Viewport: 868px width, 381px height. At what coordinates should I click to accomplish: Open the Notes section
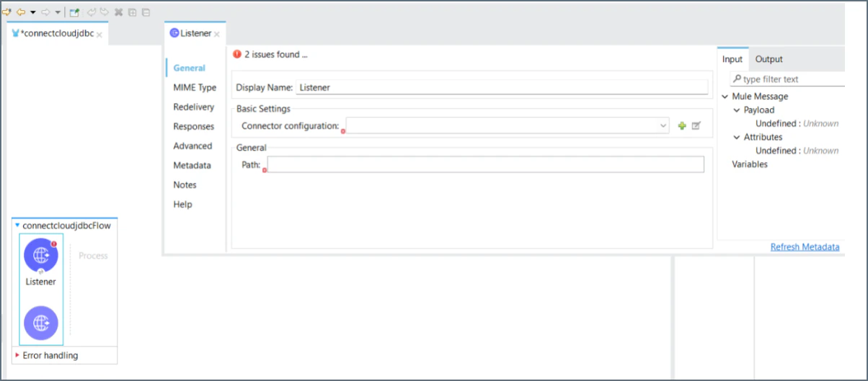click(x=185, y=184)
